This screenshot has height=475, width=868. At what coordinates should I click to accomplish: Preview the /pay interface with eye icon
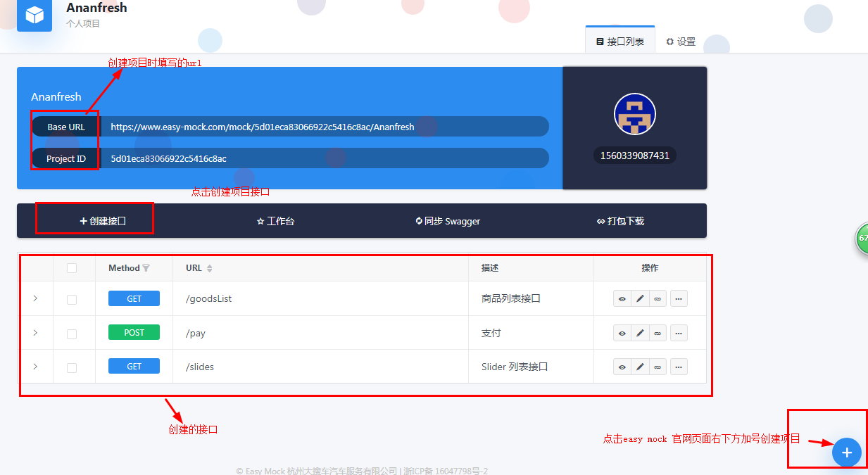[622, 333]
